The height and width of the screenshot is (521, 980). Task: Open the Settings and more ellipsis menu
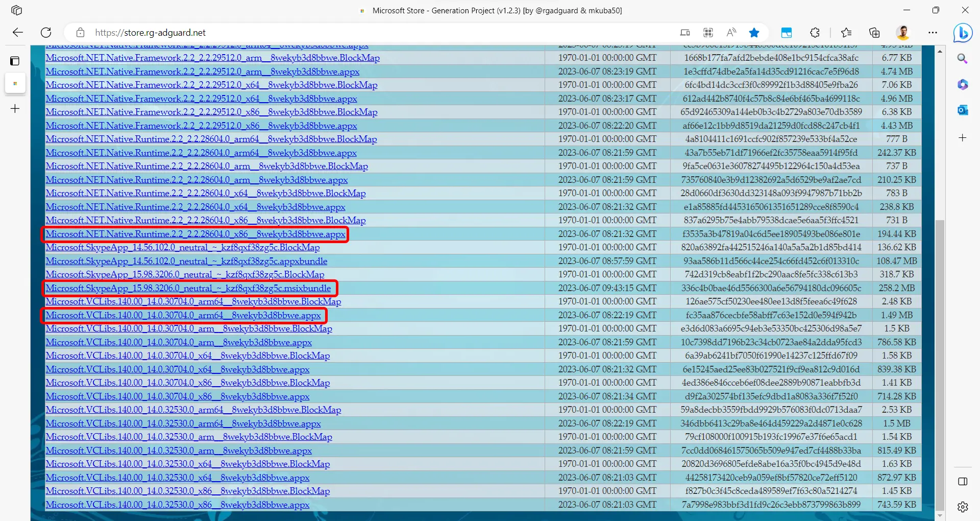933,33
